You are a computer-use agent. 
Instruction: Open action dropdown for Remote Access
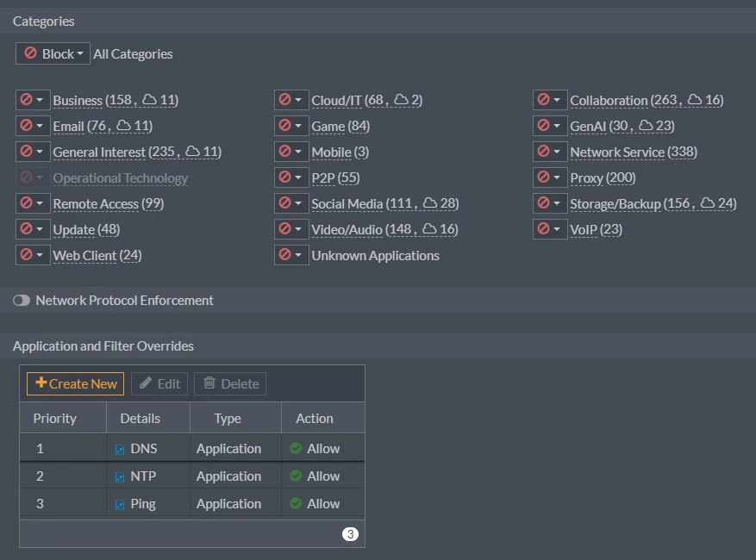[33, 203]
